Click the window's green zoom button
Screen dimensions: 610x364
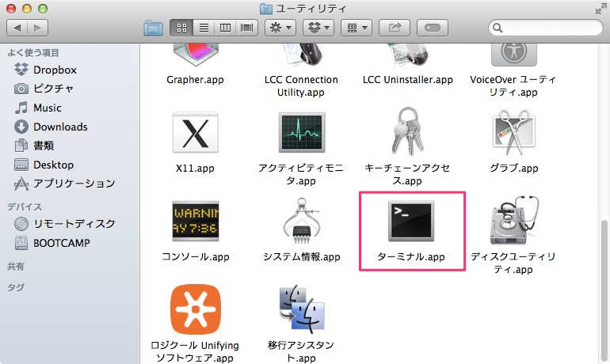43,9
